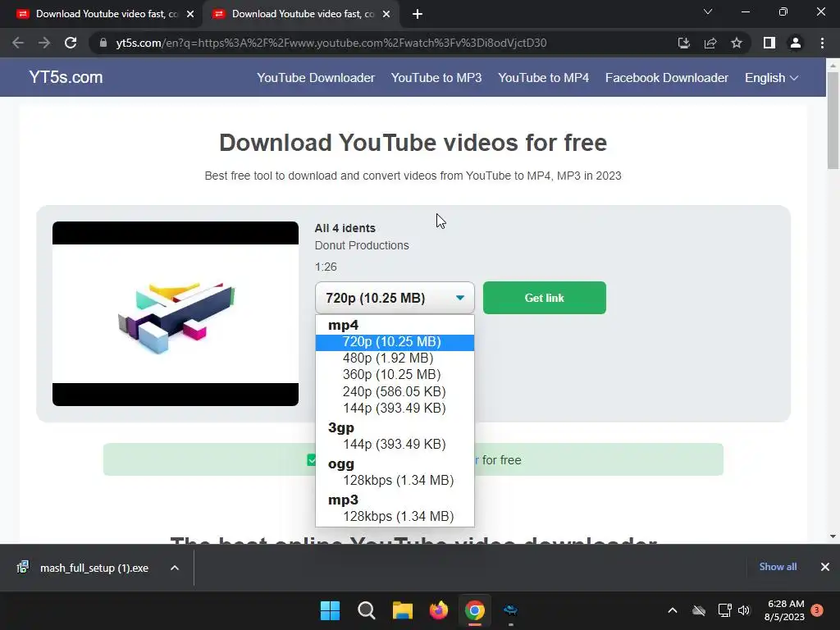Go forward in browser history
This screenshot has height=630, width=840.
point(44,43)
